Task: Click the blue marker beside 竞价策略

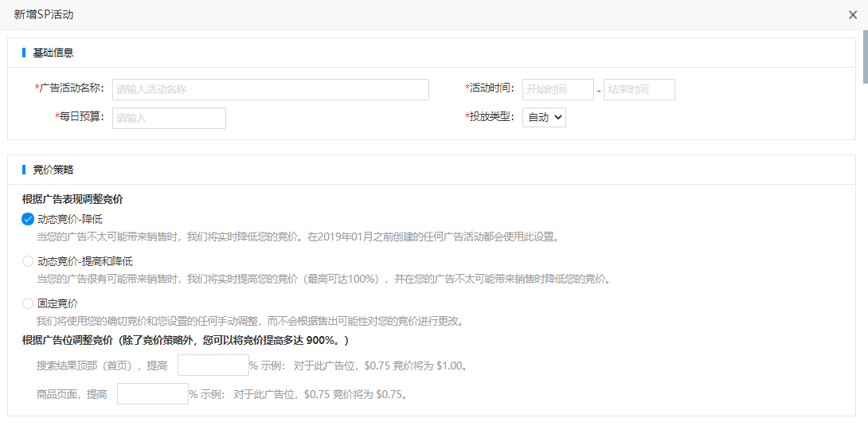Action: (x=24, y=170)
